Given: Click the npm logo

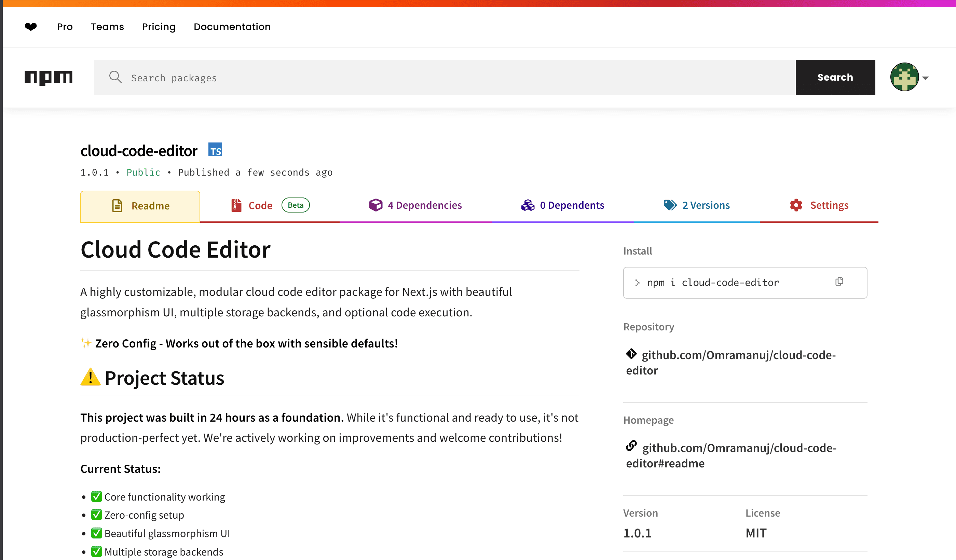Looking at the screenshot, I should click(x=49, y=77).
